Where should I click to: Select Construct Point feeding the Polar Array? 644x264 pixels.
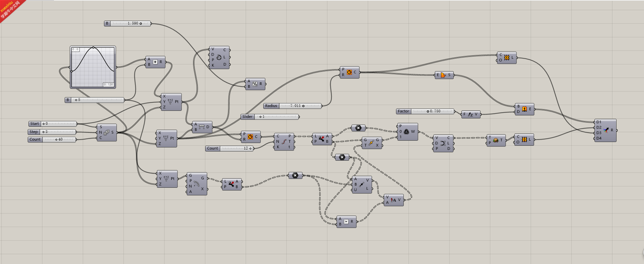point(167,179)
